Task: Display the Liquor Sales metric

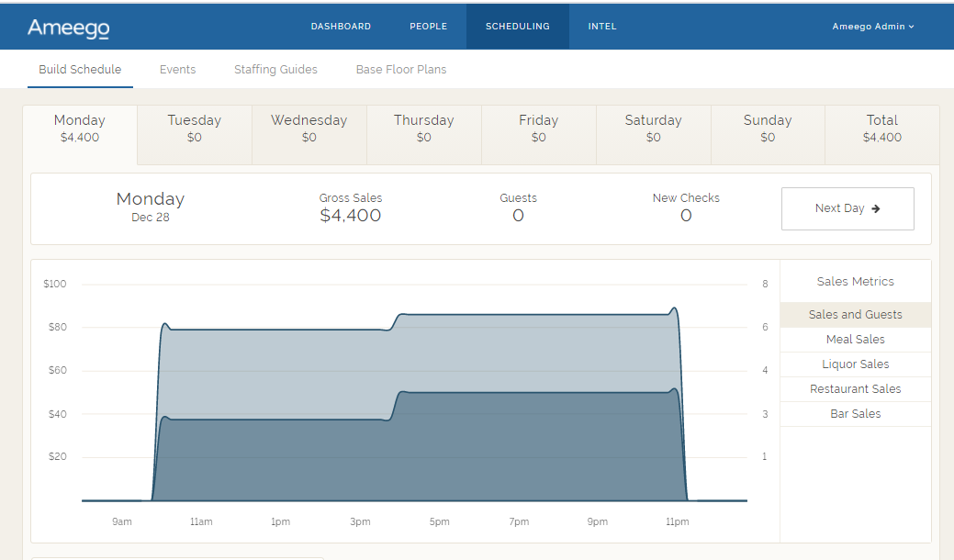Action: [855, 364]
